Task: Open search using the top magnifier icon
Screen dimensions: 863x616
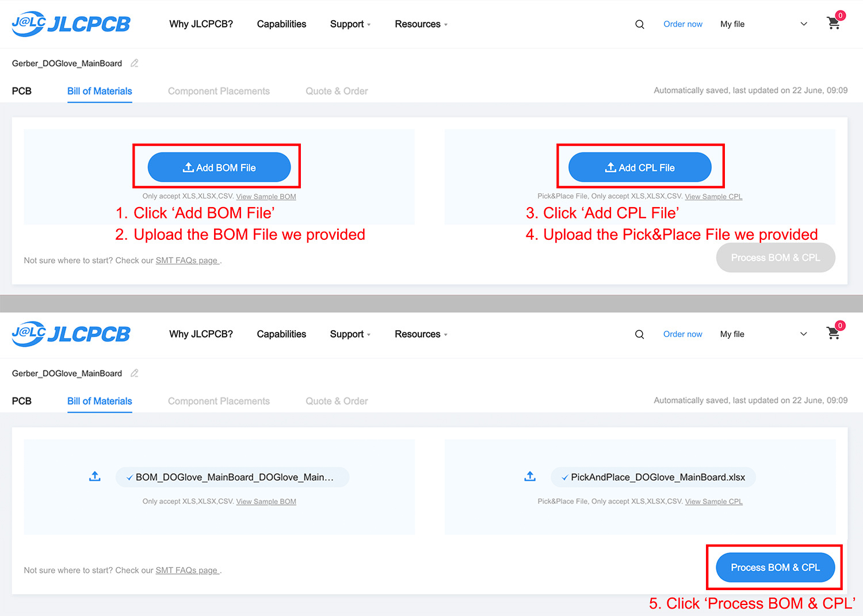Action: [639, 24]
